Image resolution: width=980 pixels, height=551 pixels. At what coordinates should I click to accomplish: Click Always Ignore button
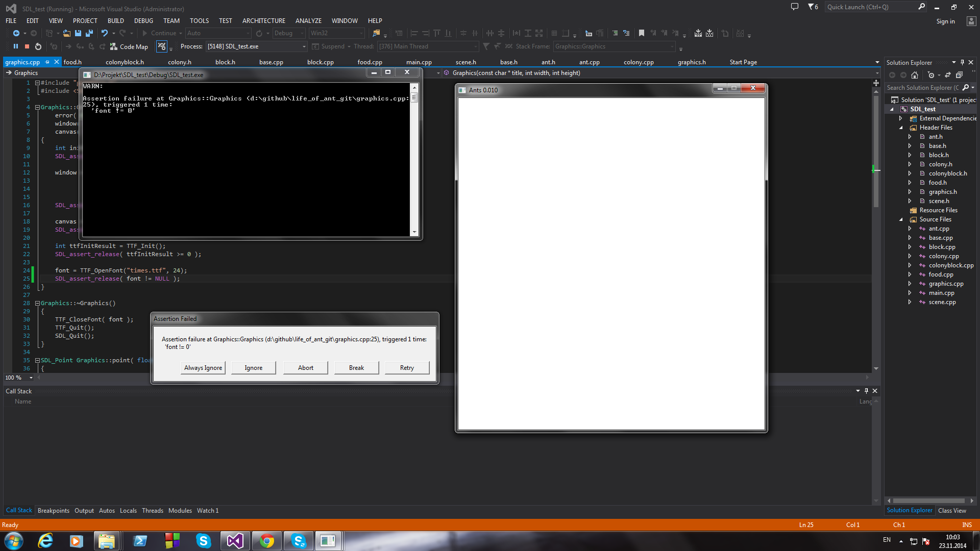click(x=203, y=368)
